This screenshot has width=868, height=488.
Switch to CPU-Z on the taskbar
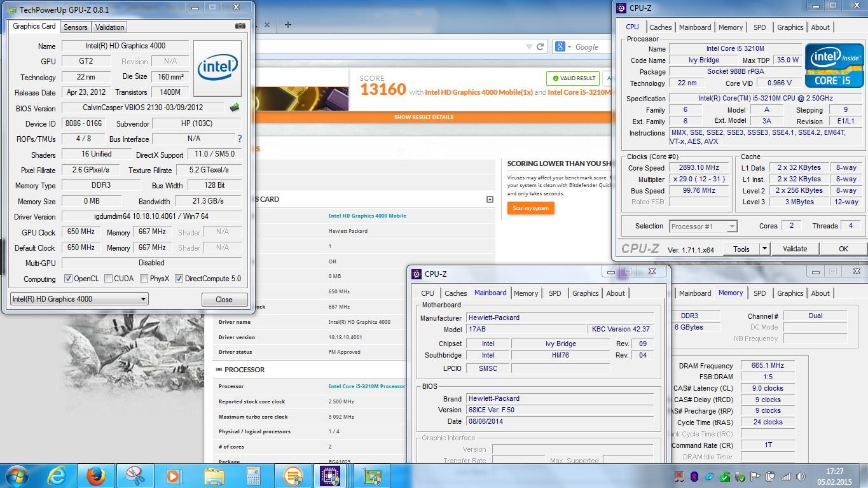330,476
